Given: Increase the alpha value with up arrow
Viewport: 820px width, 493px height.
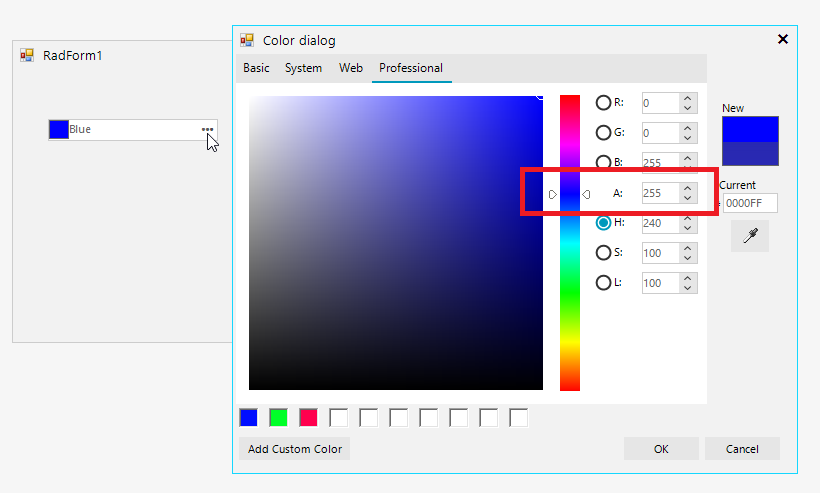Looking at the screenshot, I should pos(688,188).
